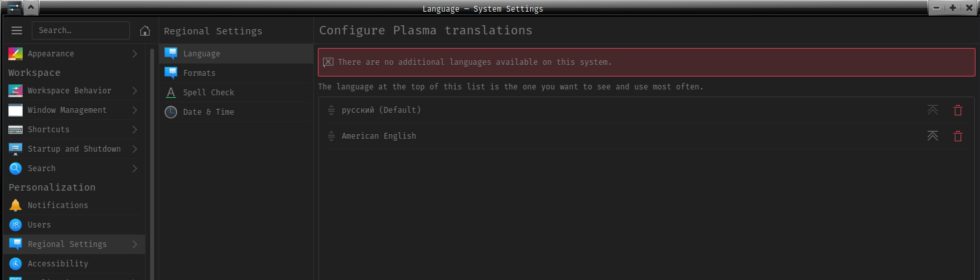Screen dimensions: 980x280
Task: Expand Regional Settings chevron
Action: tap(135, 244)
